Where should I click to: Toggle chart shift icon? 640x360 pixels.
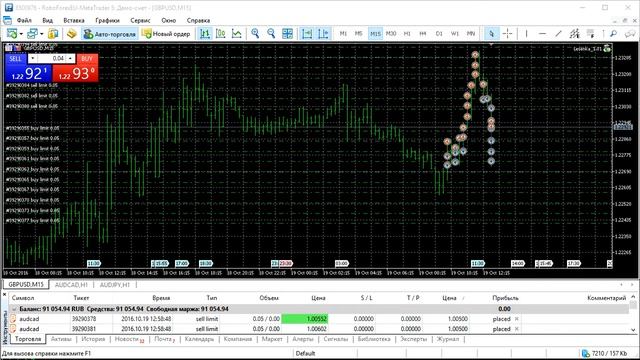(323, 33)
